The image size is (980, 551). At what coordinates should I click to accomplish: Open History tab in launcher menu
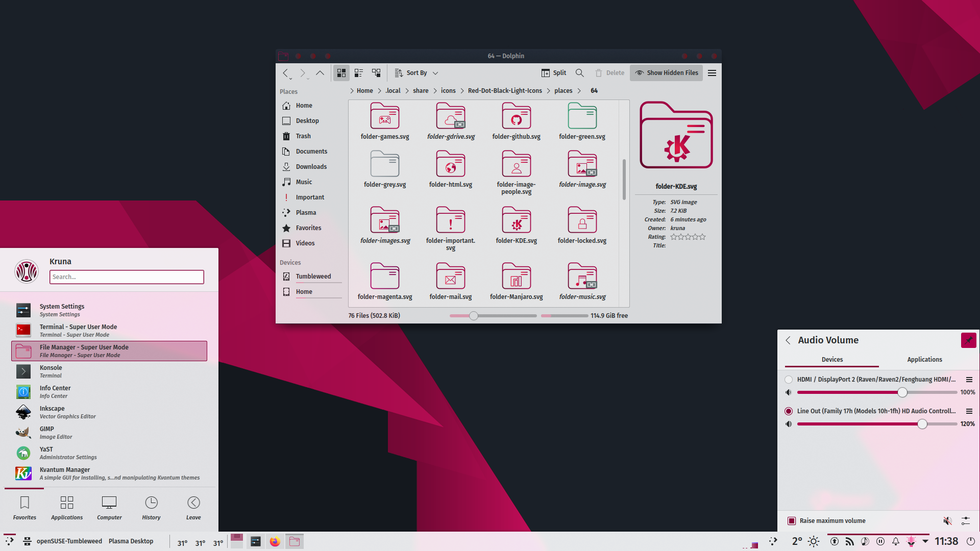point(152,508)
